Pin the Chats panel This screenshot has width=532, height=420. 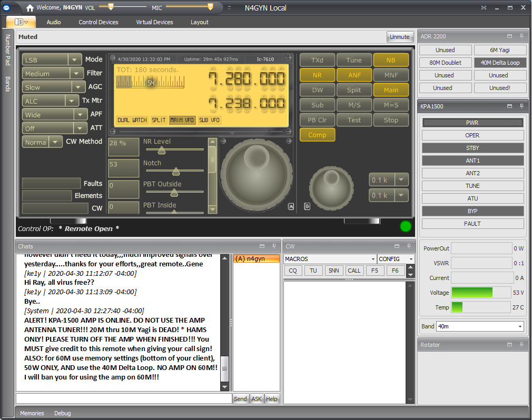coord(274,246)
